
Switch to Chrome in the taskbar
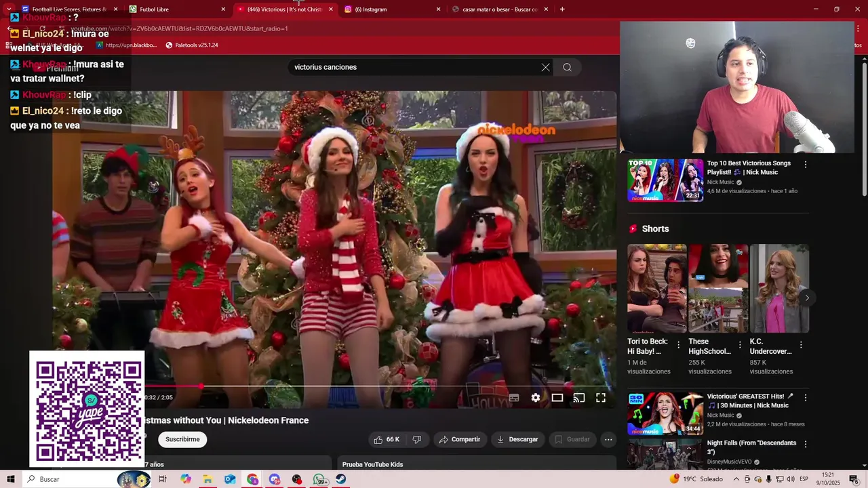(x=252, y=479)
